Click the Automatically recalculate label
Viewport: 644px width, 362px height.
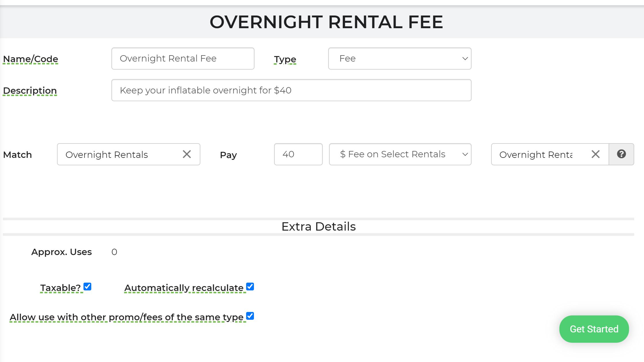(184, 288)
